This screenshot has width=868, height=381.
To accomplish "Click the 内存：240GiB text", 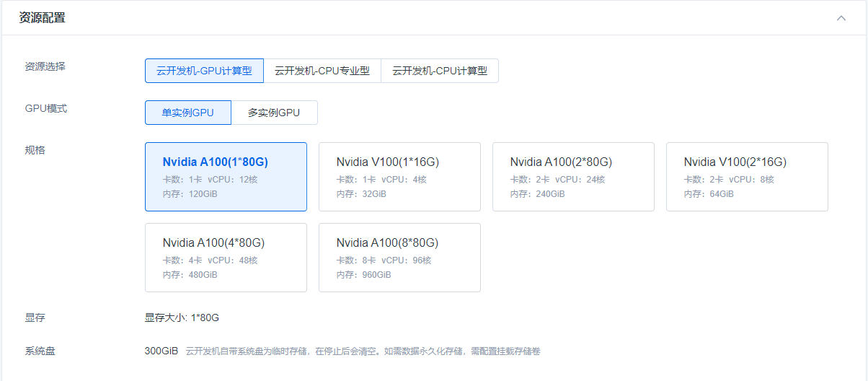I will (538, 194).
